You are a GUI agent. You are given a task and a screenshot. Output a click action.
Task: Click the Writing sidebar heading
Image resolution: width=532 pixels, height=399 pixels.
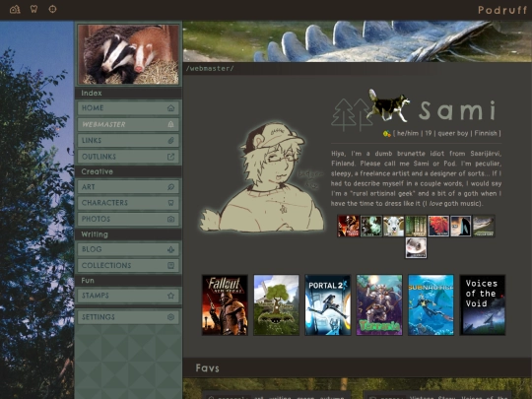coord(95,234)
